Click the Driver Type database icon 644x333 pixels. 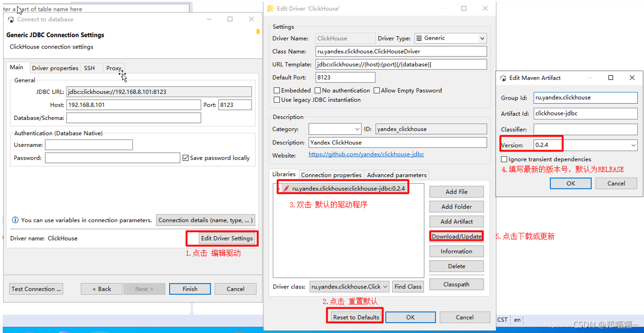[419, 38]
